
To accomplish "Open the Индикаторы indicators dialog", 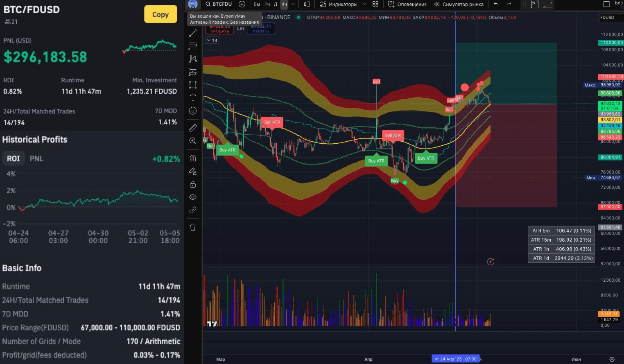I will coord(339,4).
